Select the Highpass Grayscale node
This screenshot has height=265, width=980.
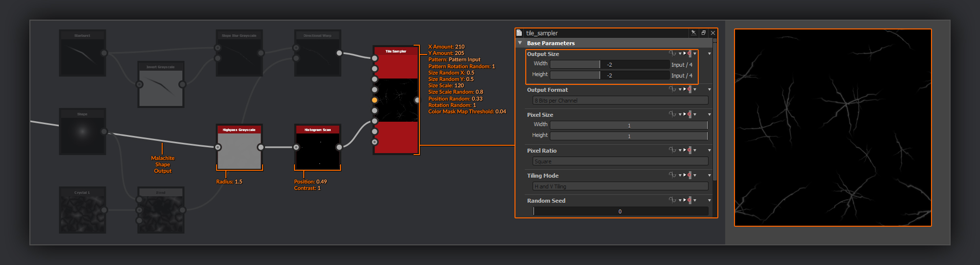point(239,147)
